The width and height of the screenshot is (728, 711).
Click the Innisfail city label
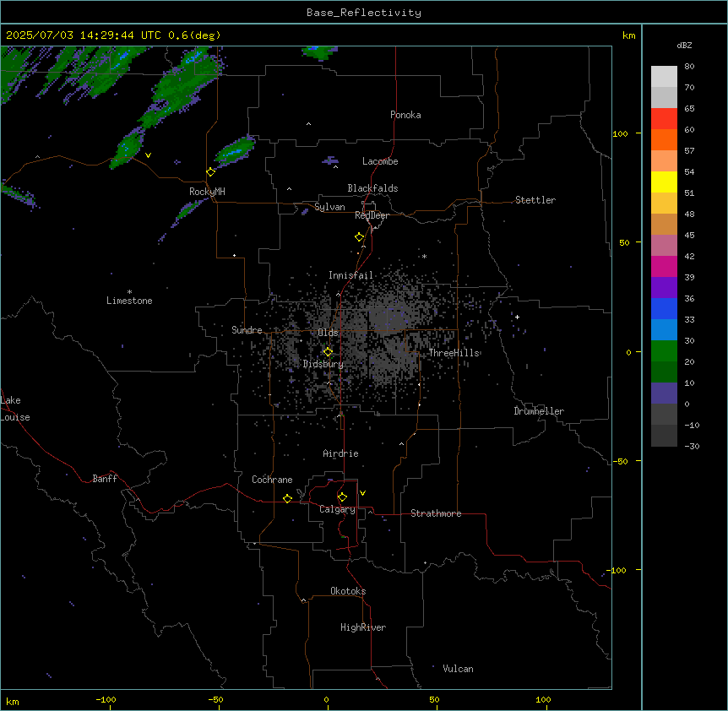(x=350, y=275)
